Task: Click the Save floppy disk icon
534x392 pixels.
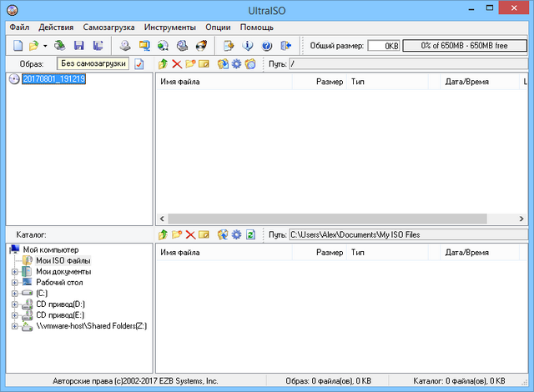Action: [79, 45]
